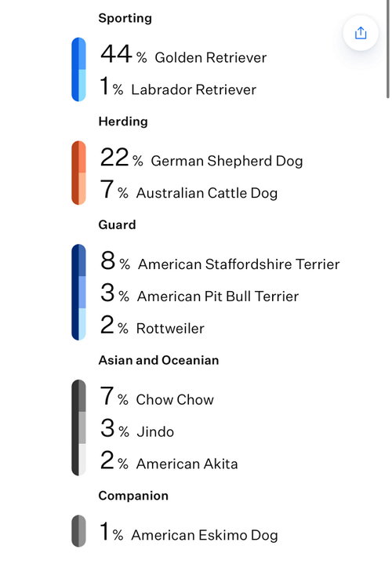Viewport: 392px width, 575px height.
Task: Click the blue Sporting group color bar
Action: pos(78,69)
